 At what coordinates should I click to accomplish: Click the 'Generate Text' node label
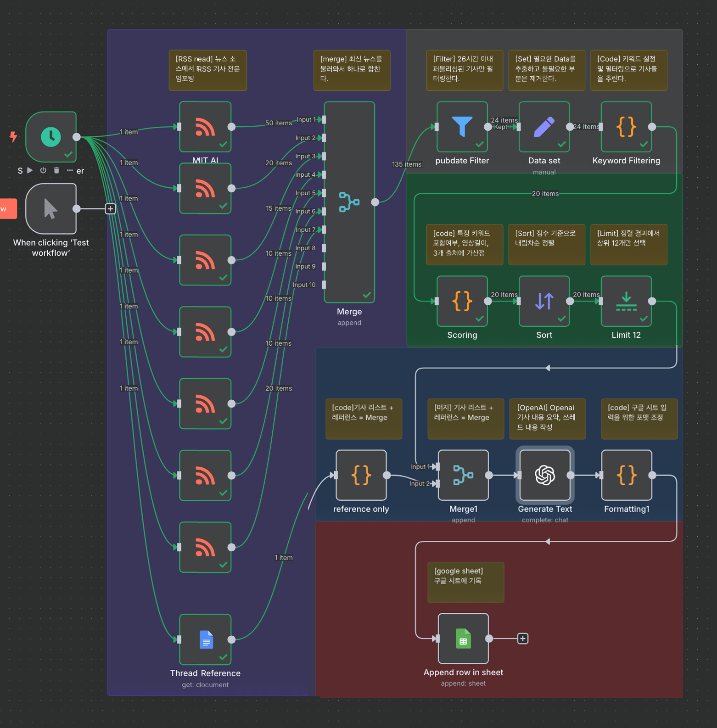[545, 509]
